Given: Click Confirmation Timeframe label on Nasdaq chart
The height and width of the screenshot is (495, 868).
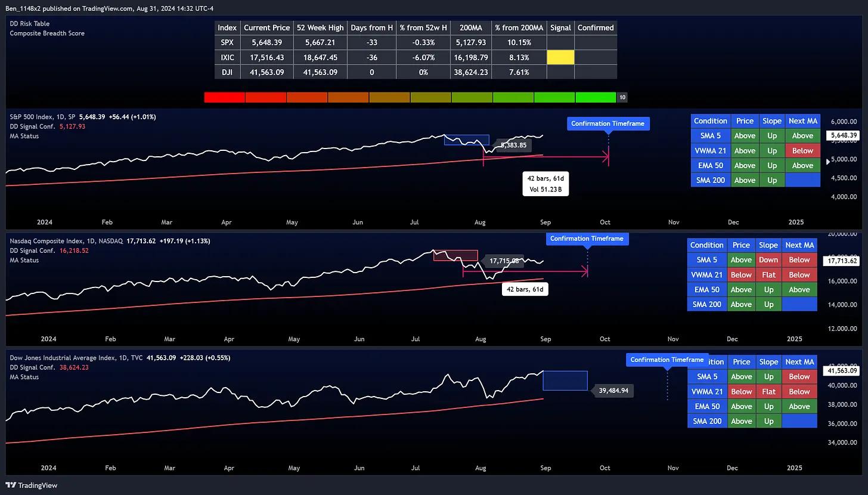Looking at the screenshot, I should click(587, 239).
